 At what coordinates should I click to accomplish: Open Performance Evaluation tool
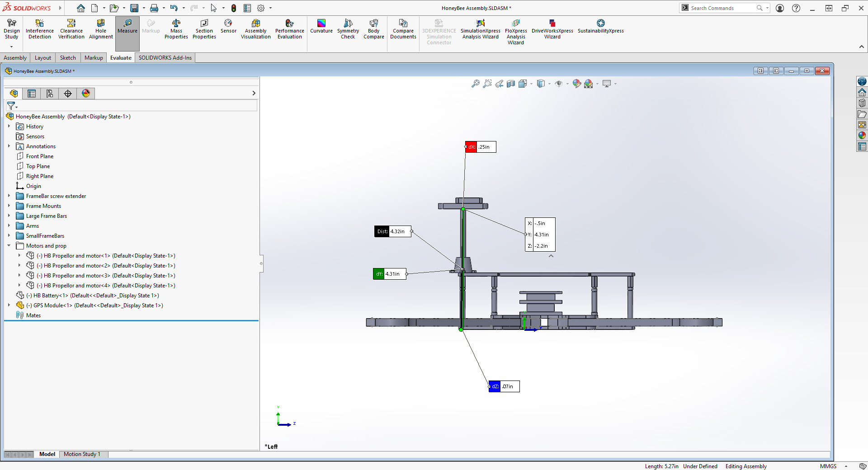289,29
